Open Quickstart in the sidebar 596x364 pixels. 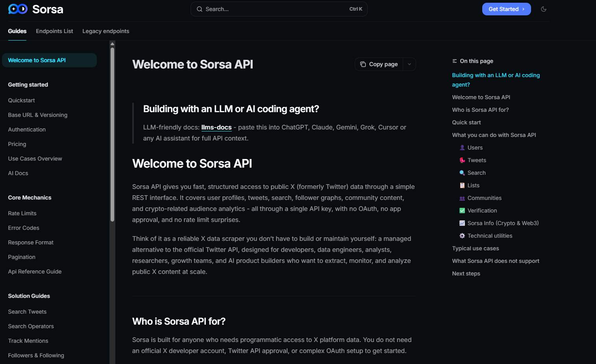(21, 100)
